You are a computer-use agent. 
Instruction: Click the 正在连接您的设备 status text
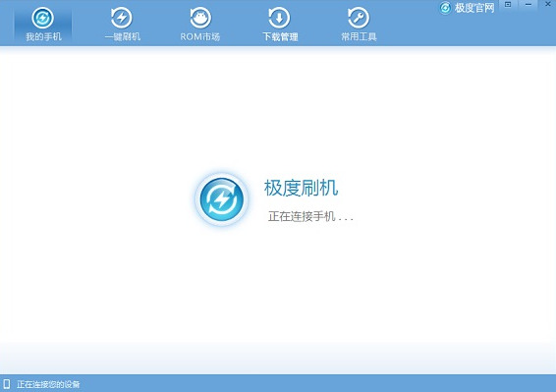(48, 384)
